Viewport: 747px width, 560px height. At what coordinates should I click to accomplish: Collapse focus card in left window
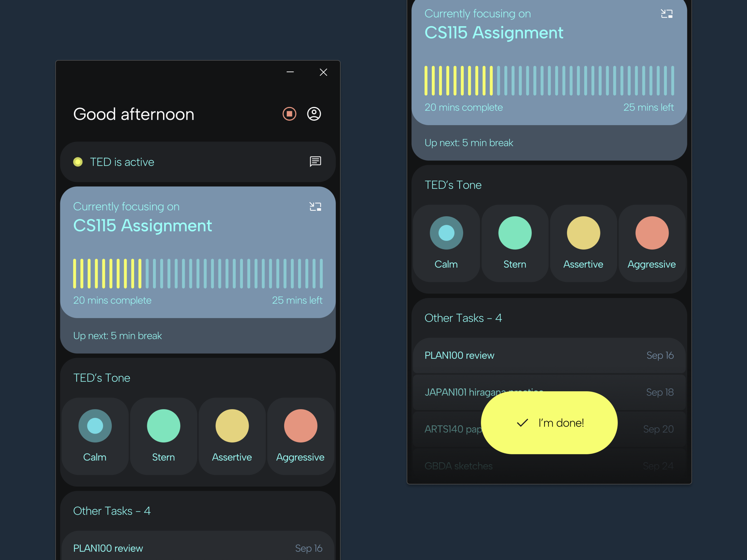click(315, 207)
